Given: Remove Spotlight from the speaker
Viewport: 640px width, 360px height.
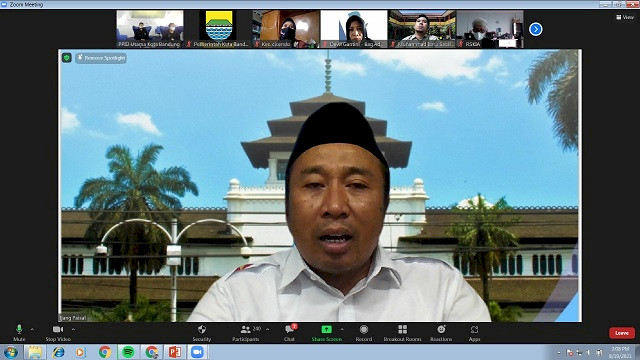Looking at the screenshot, I should [101, 58].
